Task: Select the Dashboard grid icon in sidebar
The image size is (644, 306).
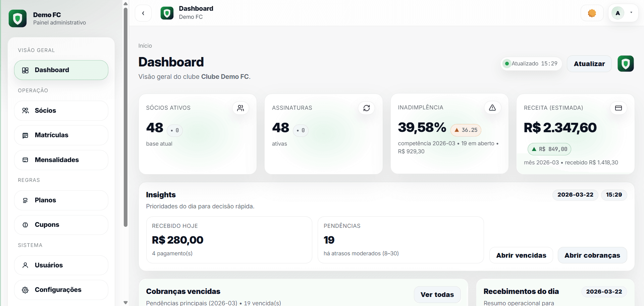Action: pyautogui.click(x=26, y=70)
